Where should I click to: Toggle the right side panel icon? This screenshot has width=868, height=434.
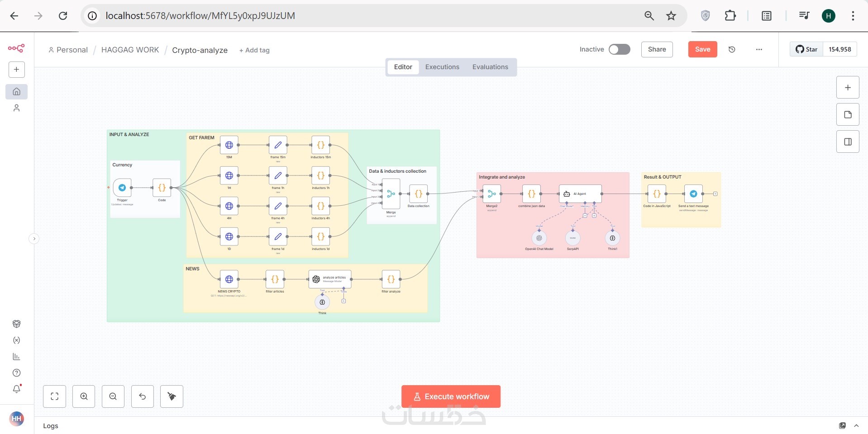tap(848, 142)
